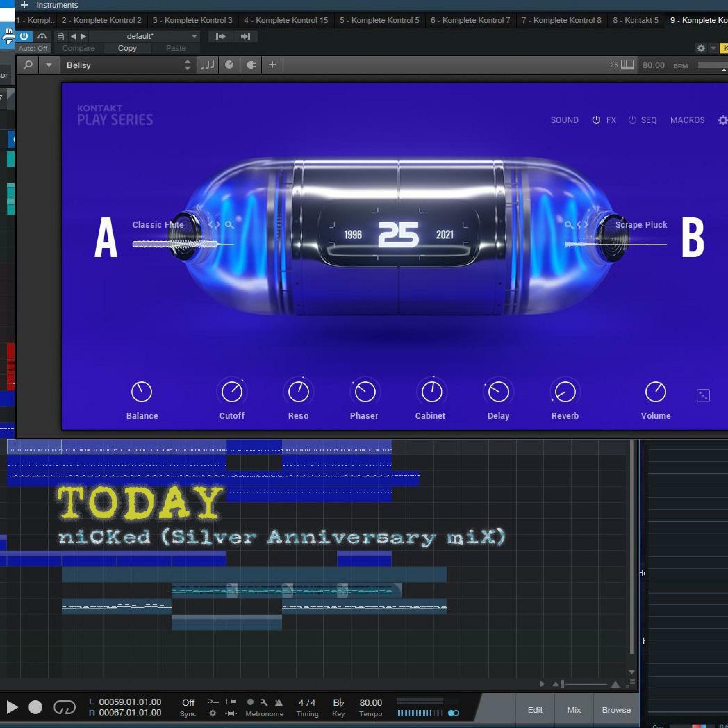
Task: Load previous preset with left arrow
Action: point(73,37)
